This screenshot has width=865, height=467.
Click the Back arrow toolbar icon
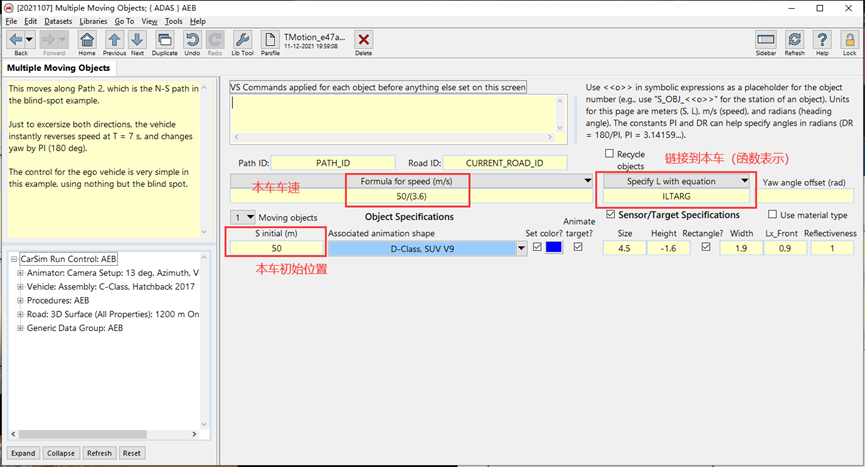pos(16,40)
